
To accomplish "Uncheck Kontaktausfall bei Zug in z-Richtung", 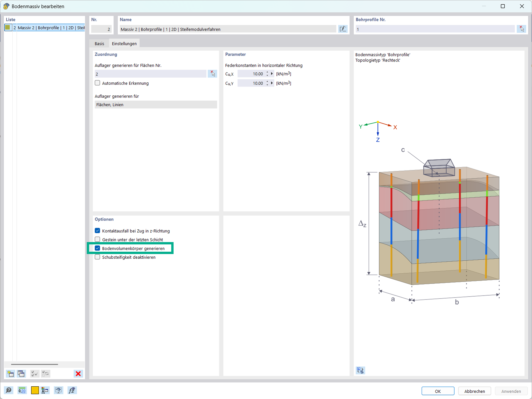I will [x=97, y=230].
